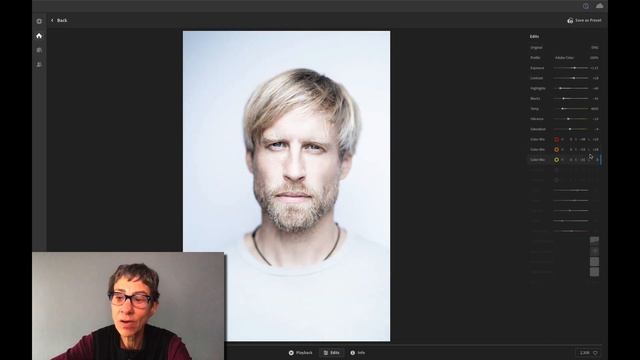640x360 pixels.
Task: Go back using the Back button
Action: pyautogui.click(x=59, y=20)
